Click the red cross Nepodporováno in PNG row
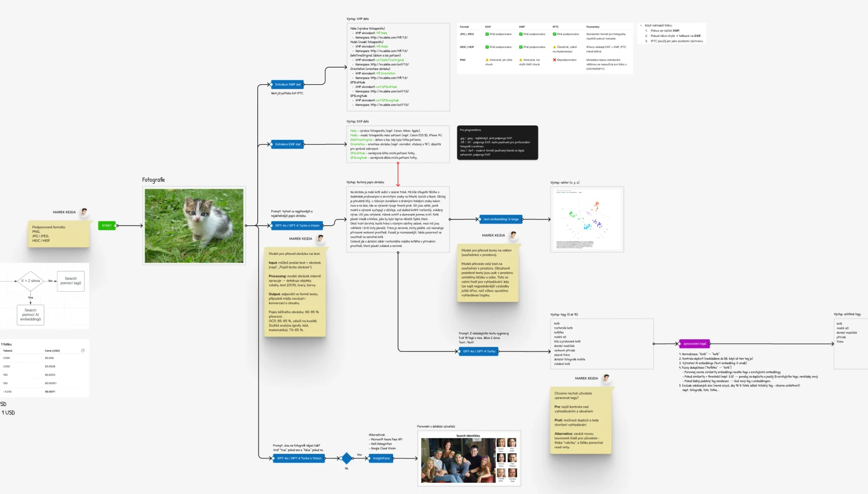The image size is (868, 494). [554, 60]
